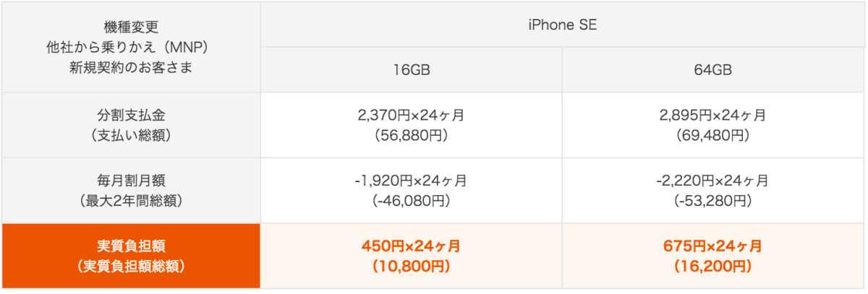Click the (69,480円) total payment amount

712,134
